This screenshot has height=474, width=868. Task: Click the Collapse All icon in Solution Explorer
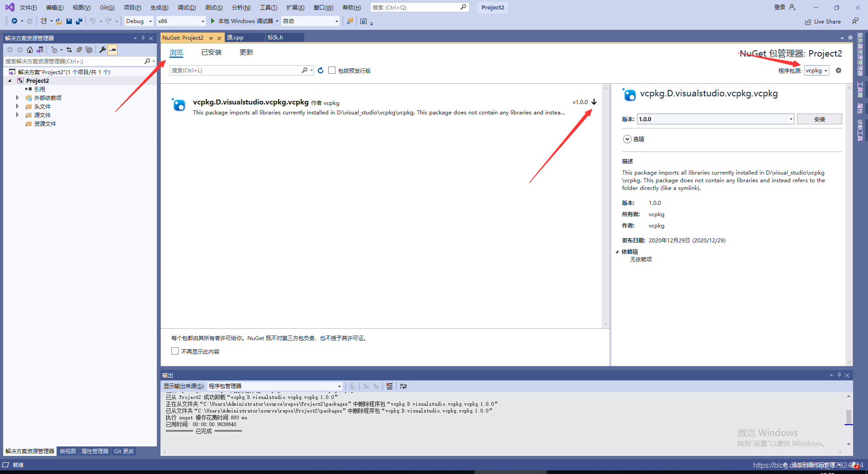tap(79, 50)
